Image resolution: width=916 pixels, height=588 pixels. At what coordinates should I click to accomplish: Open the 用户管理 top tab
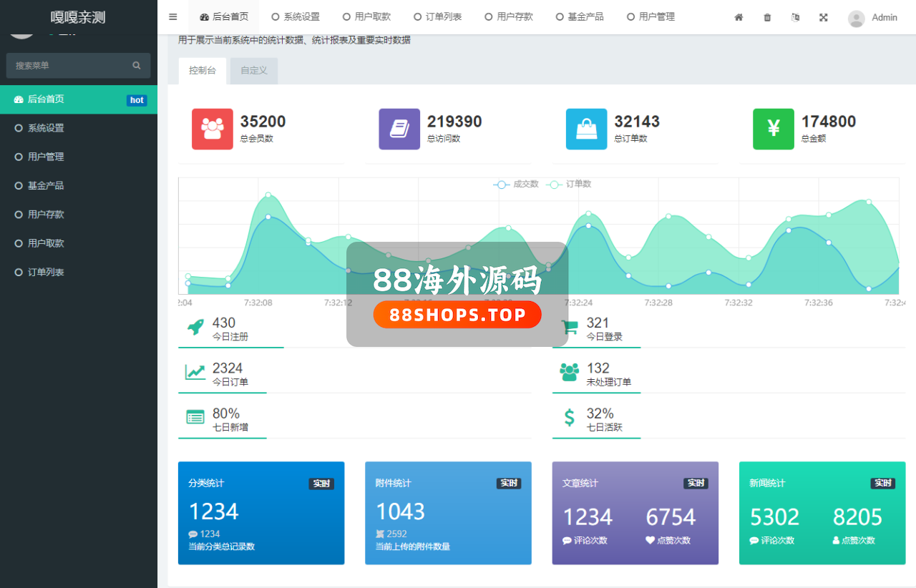click(651, 17)
